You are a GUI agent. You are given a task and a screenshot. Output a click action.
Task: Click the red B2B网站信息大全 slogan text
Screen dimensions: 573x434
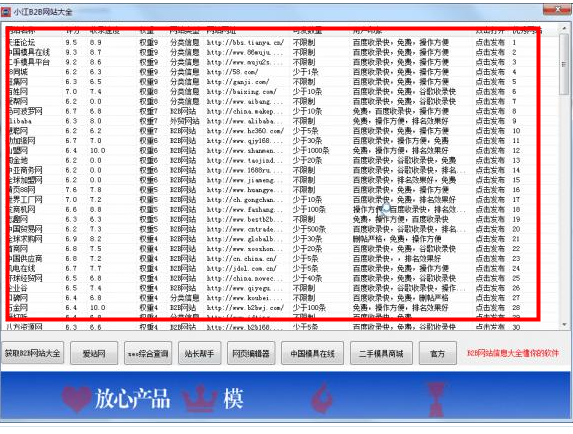tap(513, 353)
